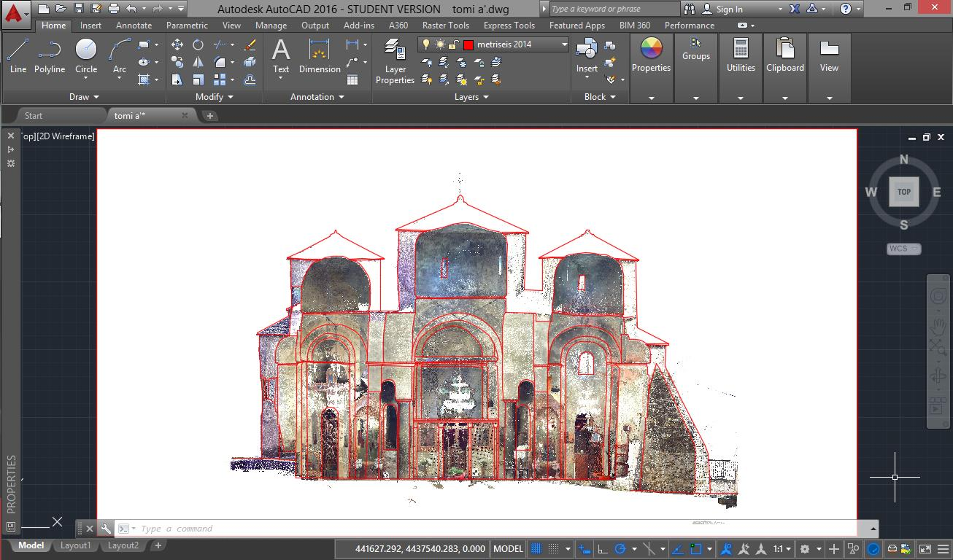Click the Undo arrow icon
The image size is (953, 560).
pos(131,9)
